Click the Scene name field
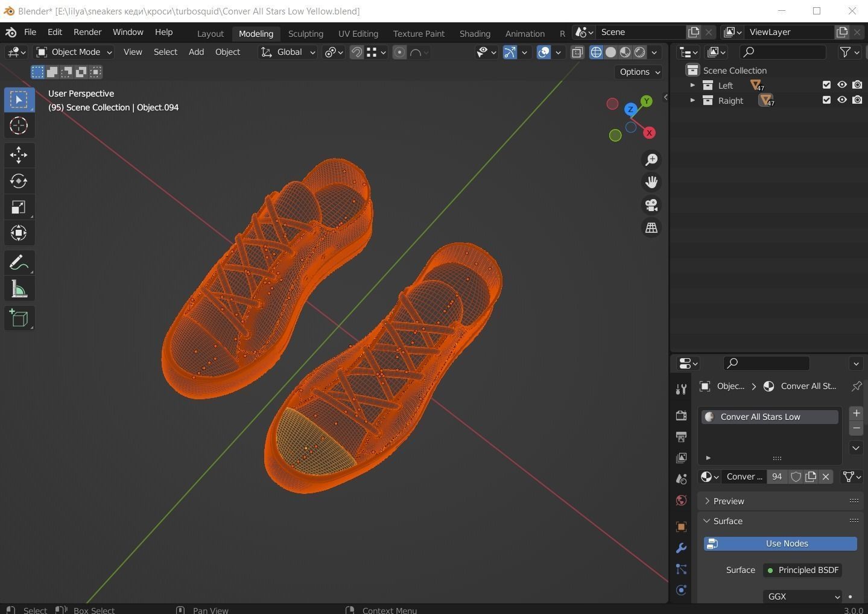 (x=641, y=32)
